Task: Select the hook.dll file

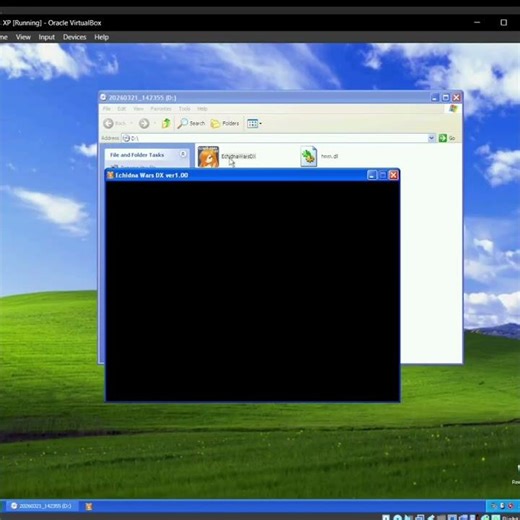Action: (319, 156)
